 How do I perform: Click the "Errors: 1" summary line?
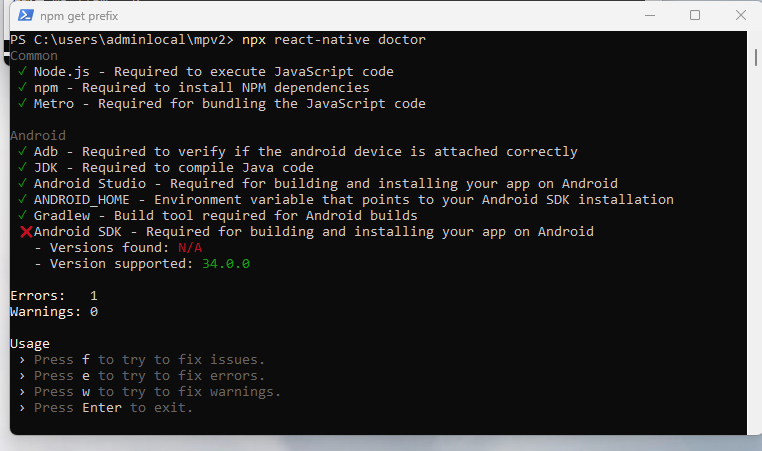(x=54, y=296)
